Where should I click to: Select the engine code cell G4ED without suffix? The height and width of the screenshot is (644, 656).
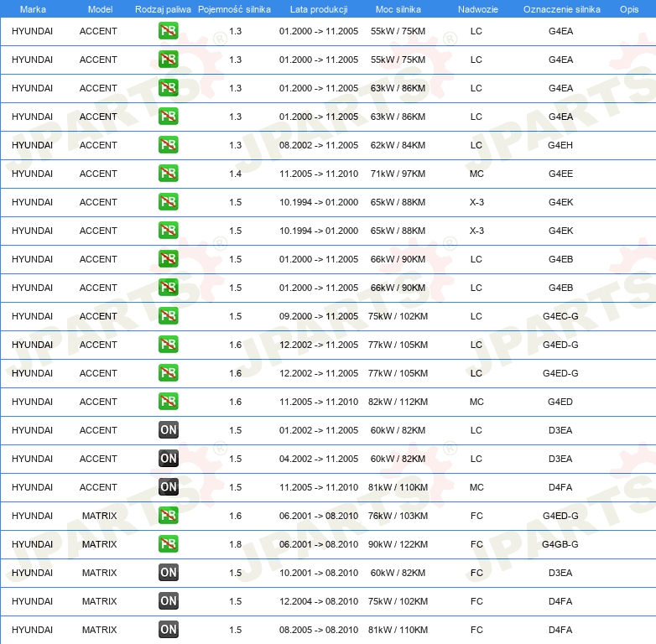[560, 402]
